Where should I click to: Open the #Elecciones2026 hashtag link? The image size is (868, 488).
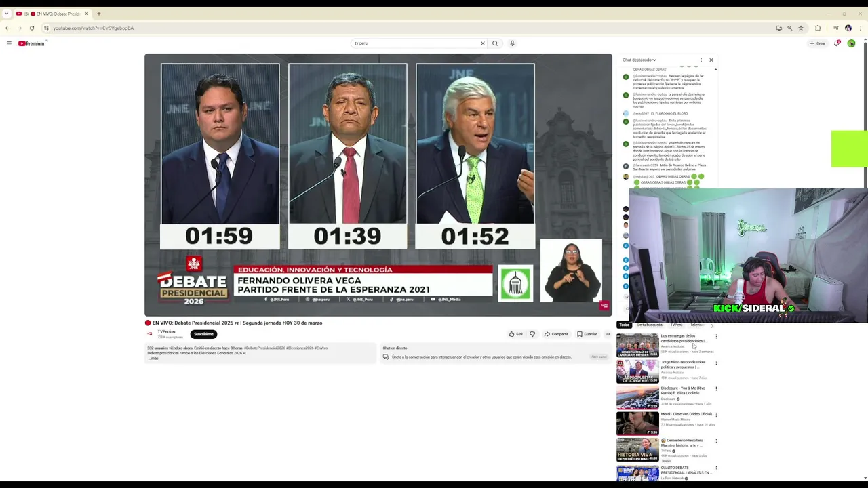click(300, 348)
